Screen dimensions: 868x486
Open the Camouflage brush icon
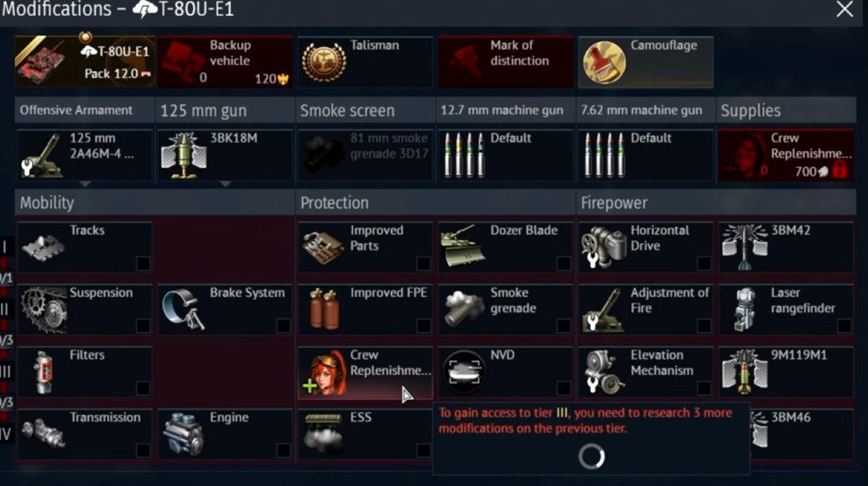click(x=604, y=62)
